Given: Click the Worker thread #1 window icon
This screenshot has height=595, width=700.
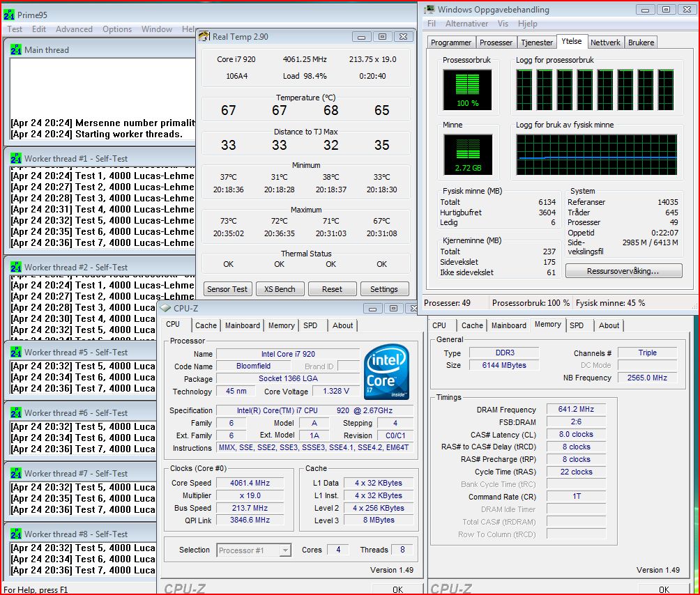Looking at the screenshot, I should [15, 158].
